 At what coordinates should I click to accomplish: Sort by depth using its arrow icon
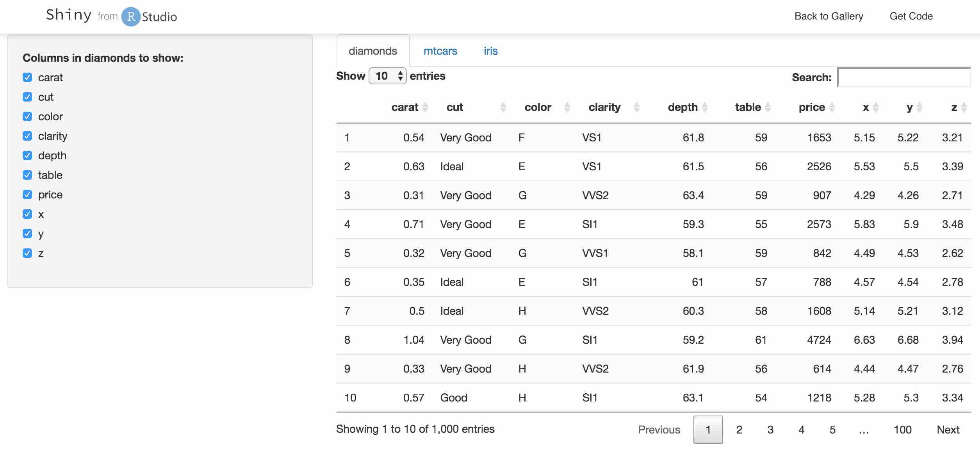pyautogui.click(x=705, y=107)
